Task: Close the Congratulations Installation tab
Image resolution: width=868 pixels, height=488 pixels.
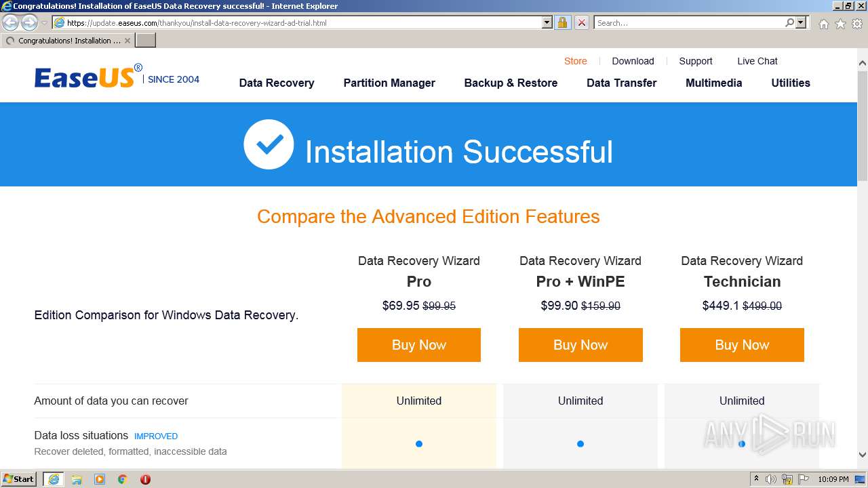Action: [x=127, y=41]
